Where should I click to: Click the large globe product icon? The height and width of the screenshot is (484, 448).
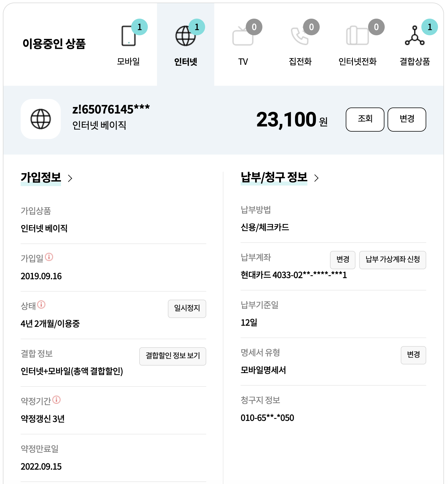41,119
